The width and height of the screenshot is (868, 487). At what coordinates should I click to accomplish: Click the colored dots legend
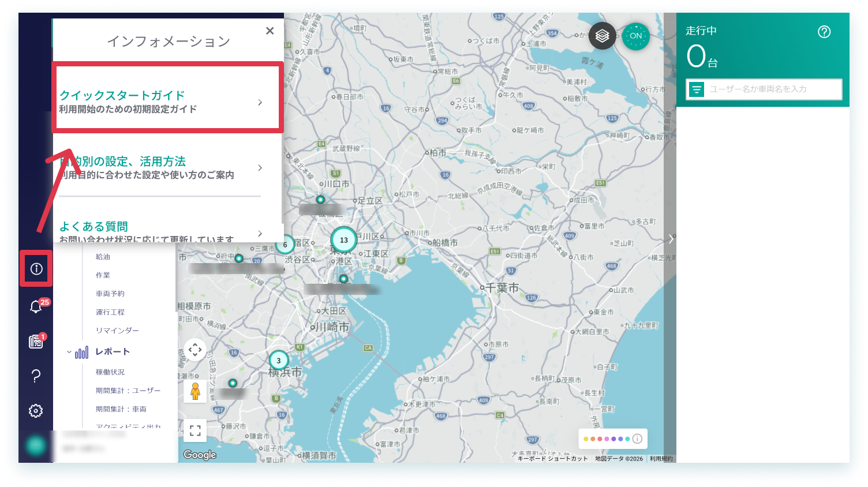coord(607,439)
